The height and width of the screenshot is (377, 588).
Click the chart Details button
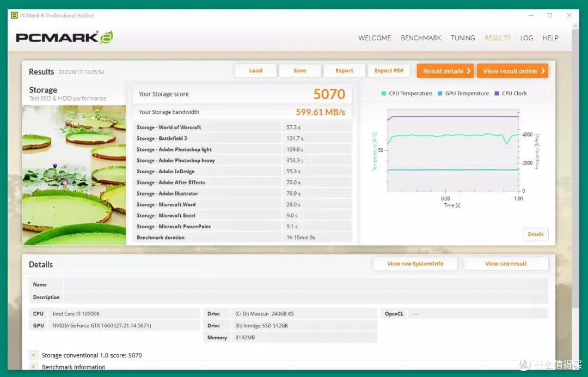tap(535, 234)
